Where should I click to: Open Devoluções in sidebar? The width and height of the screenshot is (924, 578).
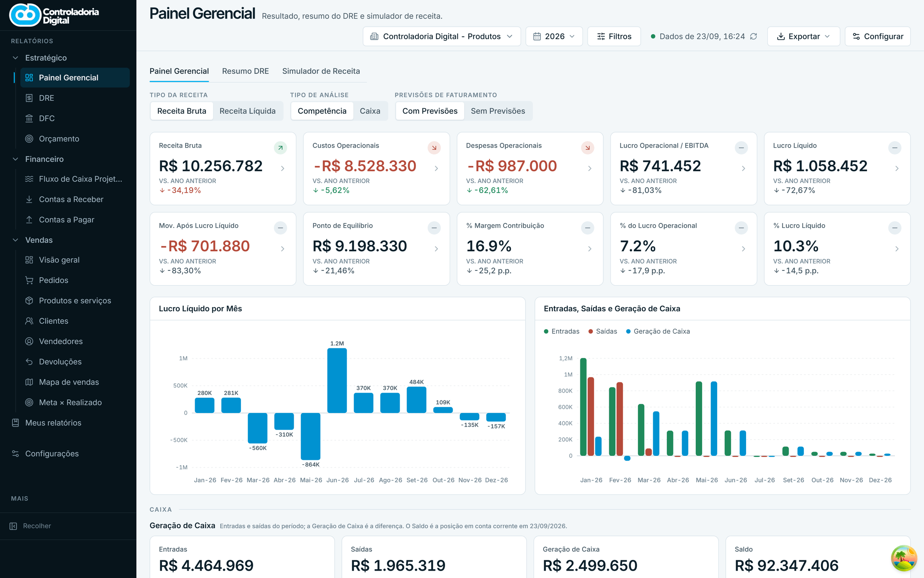pos(75,362)
